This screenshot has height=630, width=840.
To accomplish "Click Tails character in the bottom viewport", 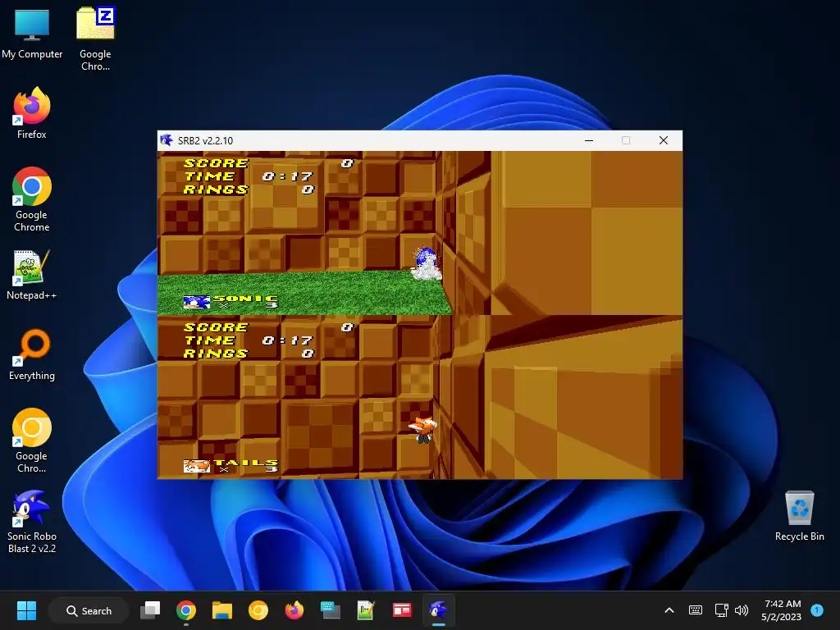I will click(422, 430).
